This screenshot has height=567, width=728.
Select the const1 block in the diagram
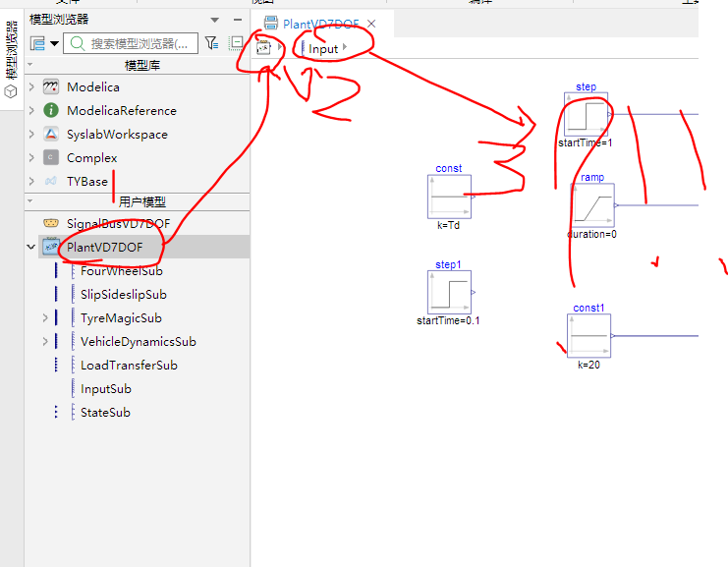coord(588,336)
